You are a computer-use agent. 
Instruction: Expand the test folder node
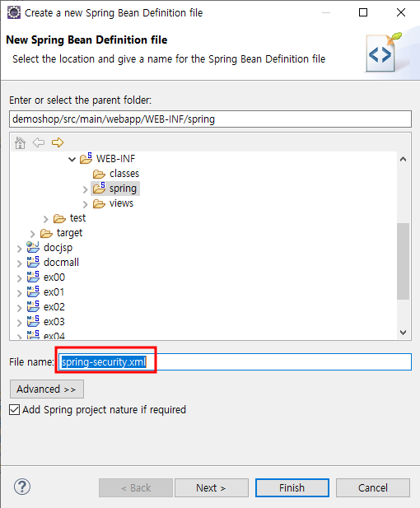click(x=45, y=219)
